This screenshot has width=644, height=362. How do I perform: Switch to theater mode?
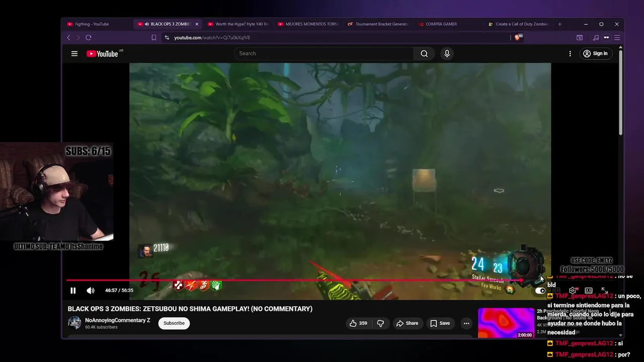(589, 291)
